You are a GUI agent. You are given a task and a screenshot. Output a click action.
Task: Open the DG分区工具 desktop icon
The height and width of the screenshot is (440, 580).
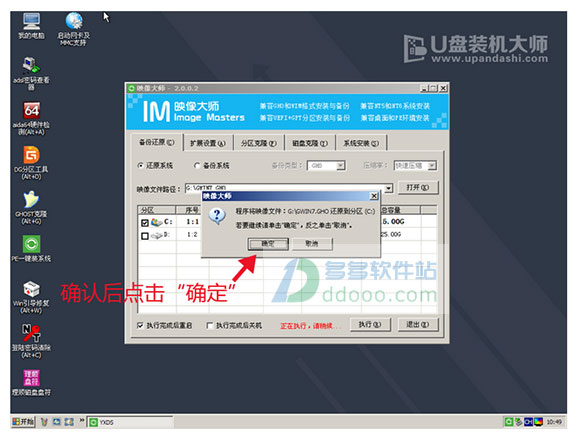(31, 163)
